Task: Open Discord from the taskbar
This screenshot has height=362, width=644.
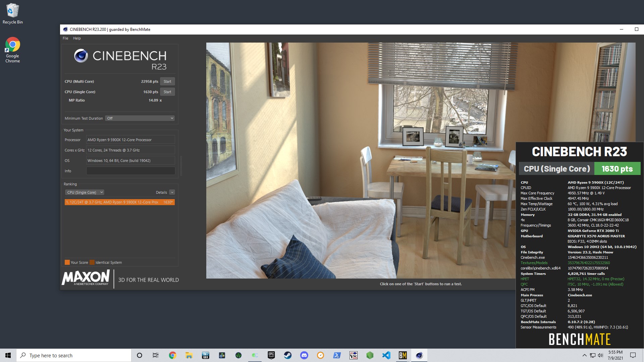Action: pos(304,355)
